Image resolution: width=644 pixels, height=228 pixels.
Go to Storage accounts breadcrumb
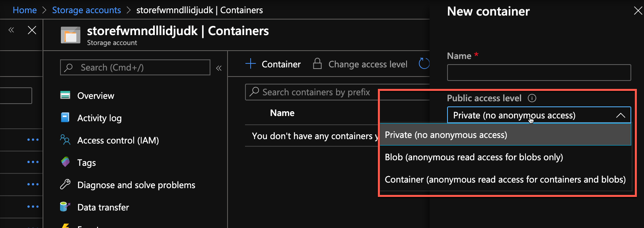(86, 10)
